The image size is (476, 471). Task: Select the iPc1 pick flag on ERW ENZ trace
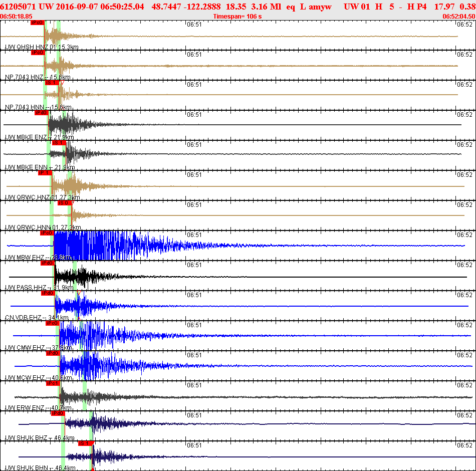click(x=53, y=383)
